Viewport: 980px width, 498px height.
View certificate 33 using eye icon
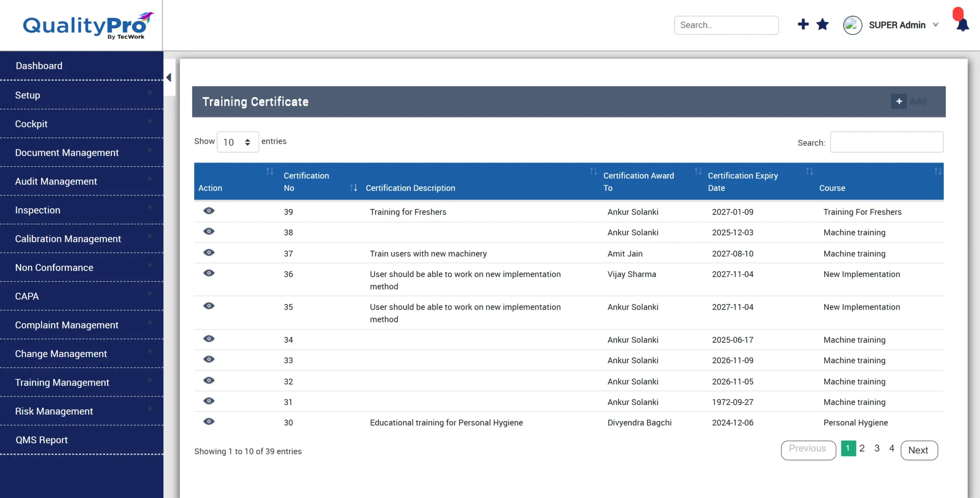[x=209, y=359]
